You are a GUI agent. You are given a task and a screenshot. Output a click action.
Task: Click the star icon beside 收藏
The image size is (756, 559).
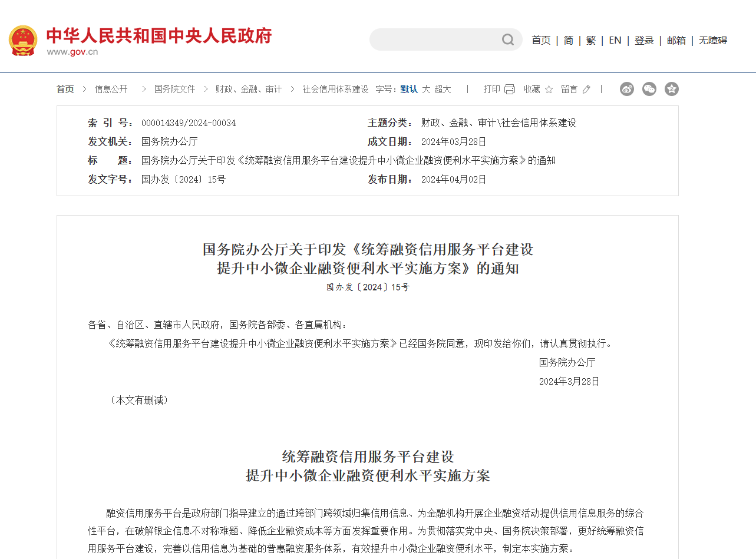549,89
